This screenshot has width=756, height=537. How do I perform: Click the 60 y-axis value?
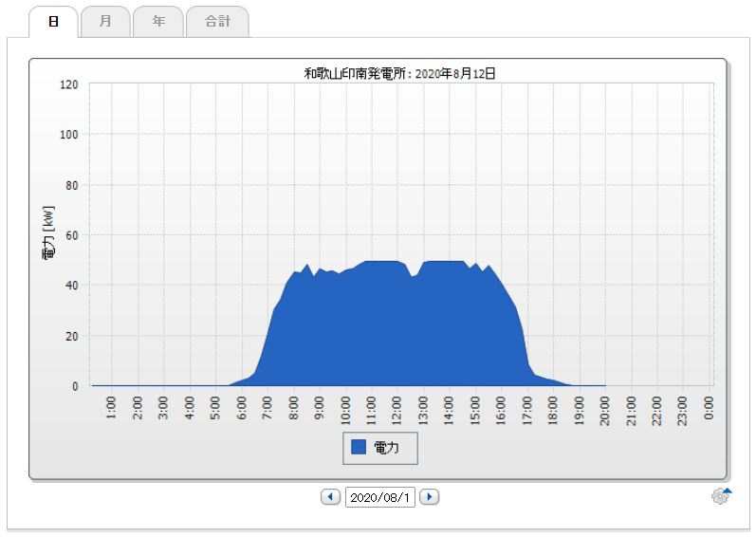[72, 235]
